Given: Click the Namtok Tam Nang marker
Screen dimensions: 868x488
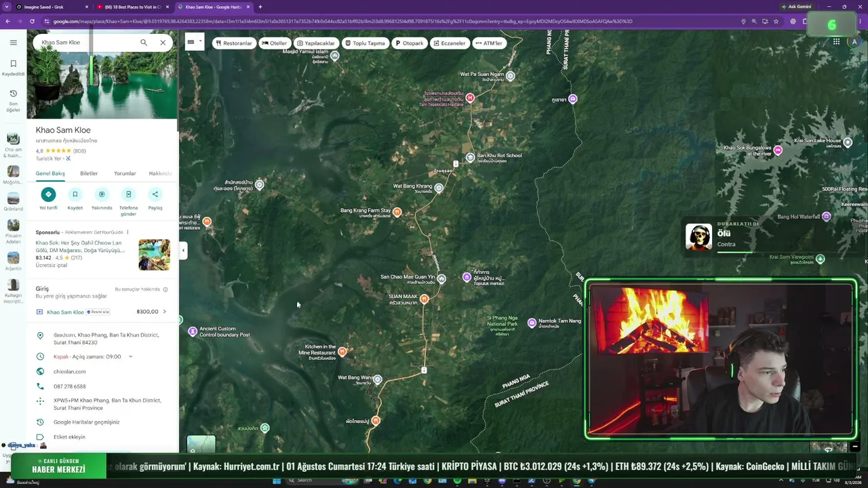Looking at the screenshot, I should coord(532,323).
